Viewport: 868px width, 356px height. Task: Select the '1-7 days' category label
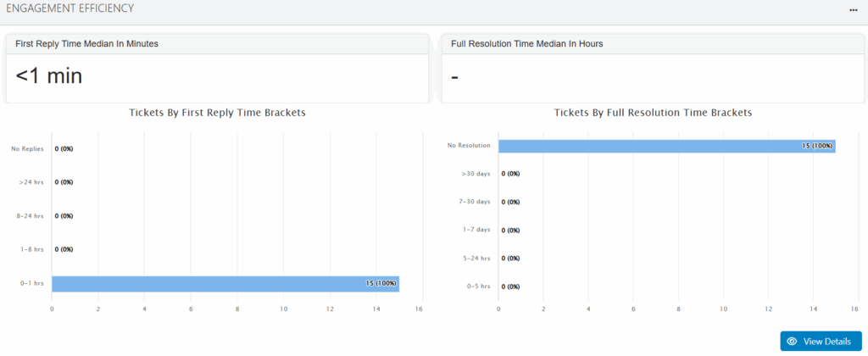click(476, 230)
